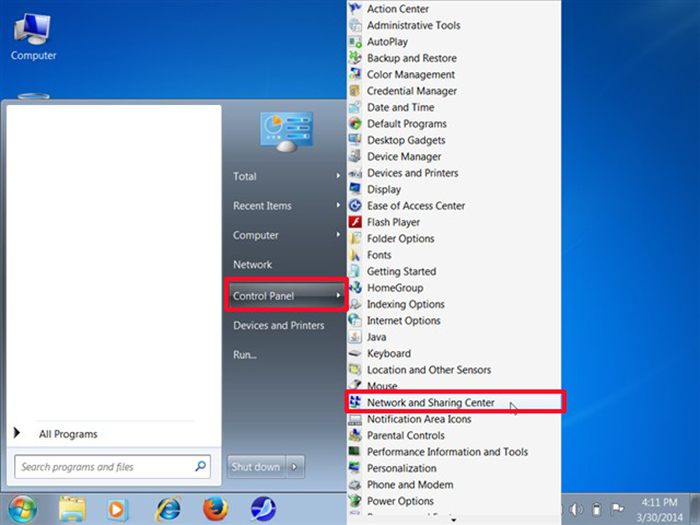Click the Desktop Gadgets icon
700x525 pixels.
pos(355,140)
